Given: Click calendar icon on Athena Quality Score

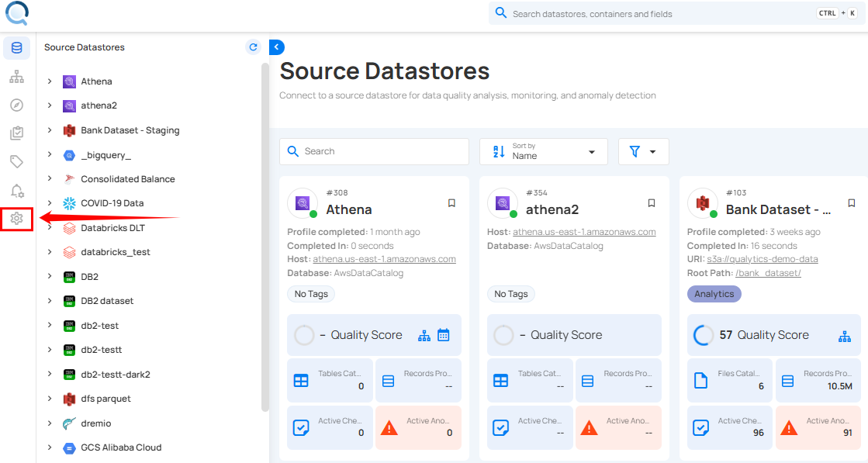Looking at the screenshot, I should pyautogui.click(x=444, y=335).
